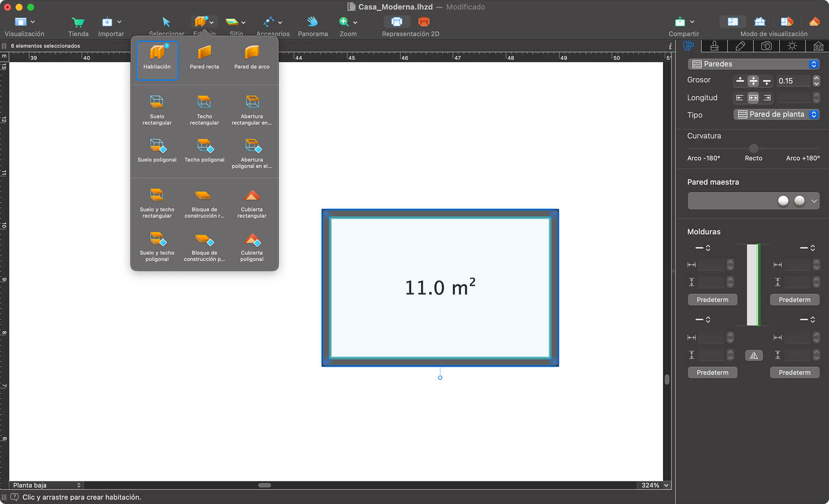The width and height of the screenshot is (829, 504).
Task: Open the light sun inspector tab
Action: pyautogui.click(x=792, y=46)
